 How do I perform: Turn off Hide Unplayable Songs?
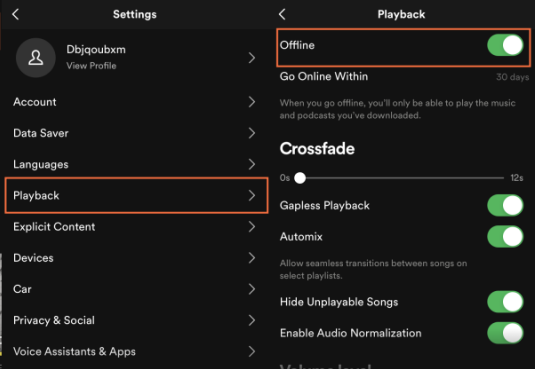tap(505, 302)
